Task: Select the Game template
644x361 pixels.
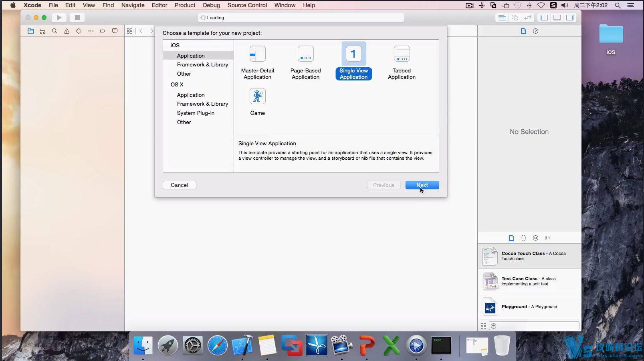Action: click(x=257, y=102)
